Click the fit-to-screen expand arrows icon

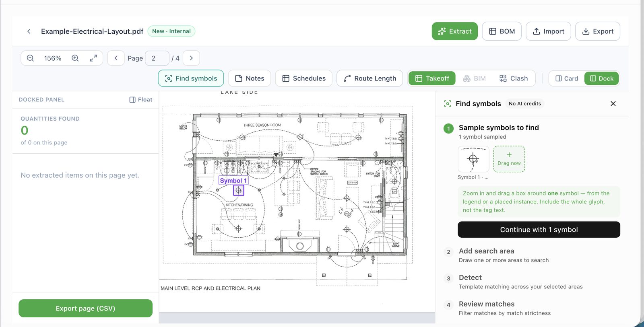click(93, 58)
